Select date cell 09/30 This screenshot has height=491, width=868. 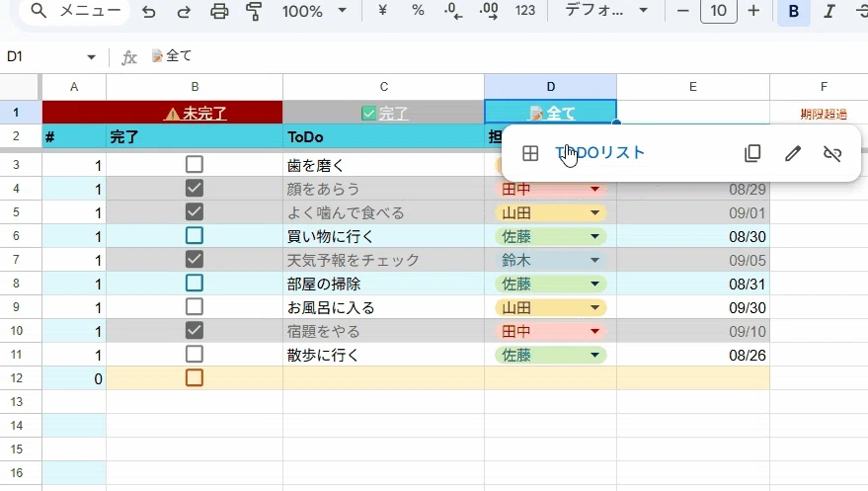click(x=693, y=308)
